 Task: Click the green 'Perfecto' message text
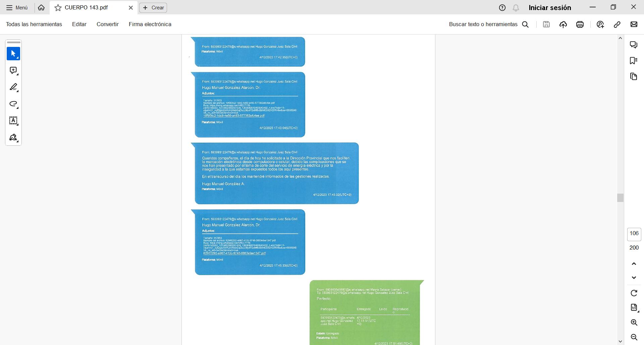[x=323, y=299]
